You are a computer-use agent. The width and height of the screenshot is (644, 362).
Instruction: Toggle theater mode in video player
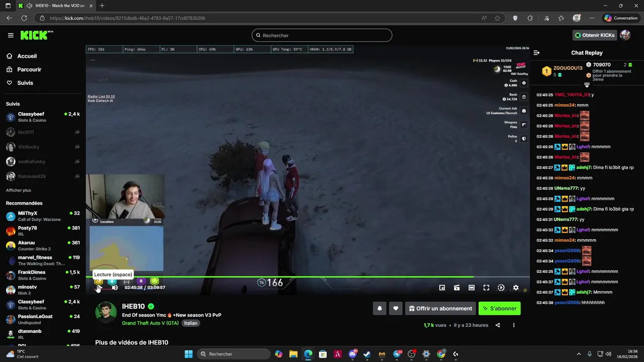click(x=471, y=288)
